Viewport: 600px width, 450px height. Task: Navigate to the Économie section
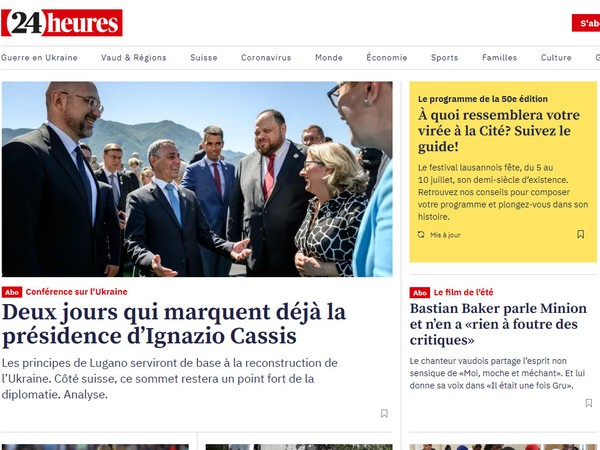[387, 58]
